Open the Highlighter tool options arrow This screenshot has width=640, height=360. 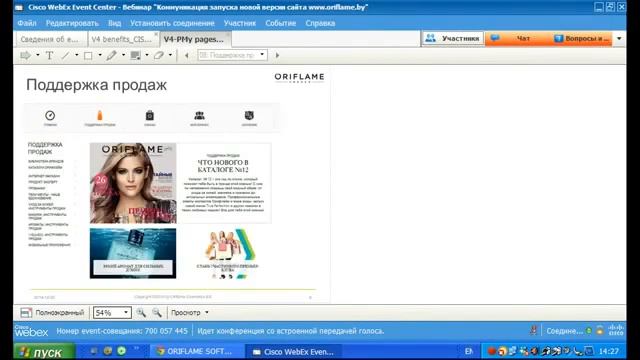click(x=123, y=55)
